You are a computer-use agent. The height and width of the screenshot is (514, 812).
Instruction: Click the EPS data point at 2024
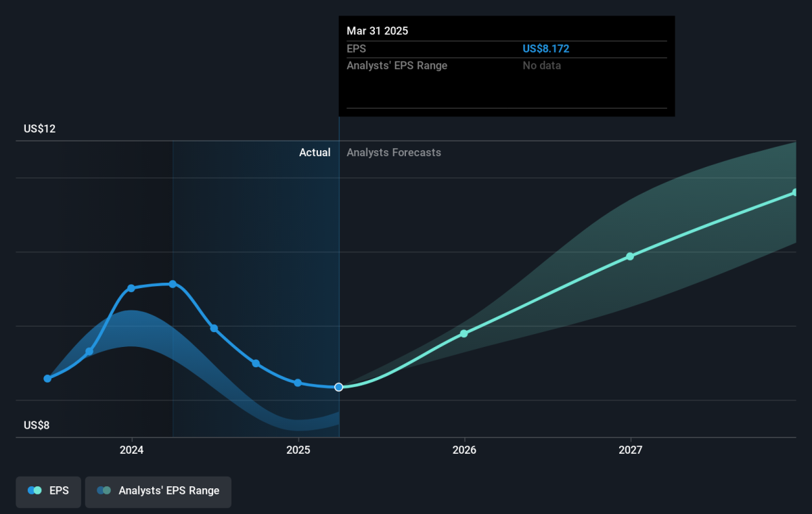[x=131, y=288]
